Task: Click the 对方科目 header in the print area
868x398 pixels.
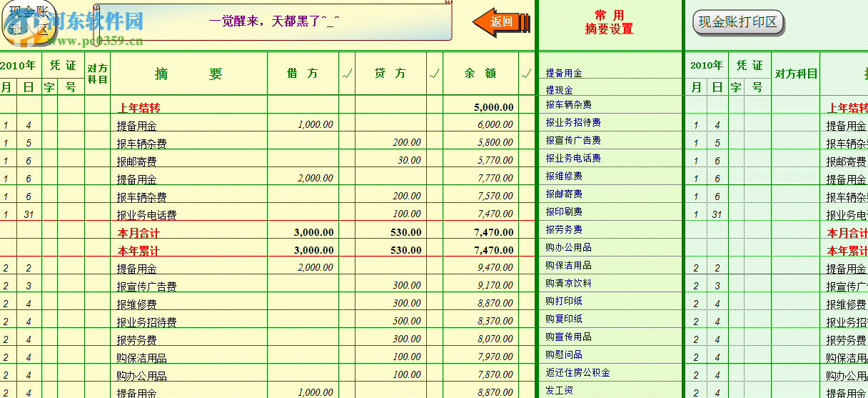Action: pyautogui.click(x=795, y=74)
